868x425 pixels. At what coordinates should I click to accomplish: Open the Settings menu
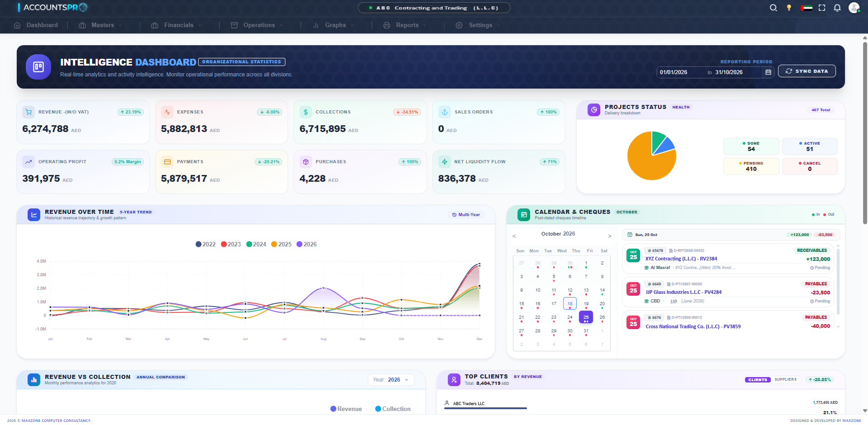(478, 25)
